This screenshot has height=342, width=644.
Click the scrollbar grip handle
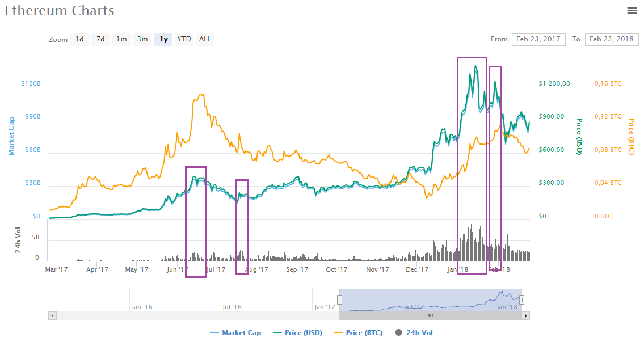coord(431,316)
